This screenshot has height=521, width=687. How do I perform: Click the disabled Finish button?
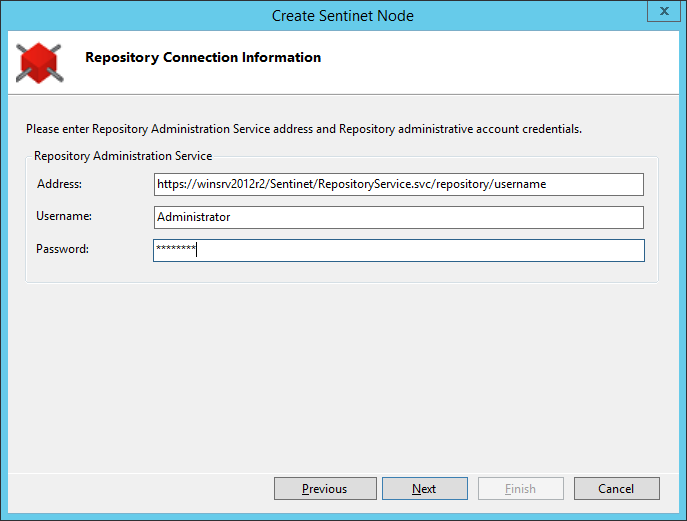[521, 489]
